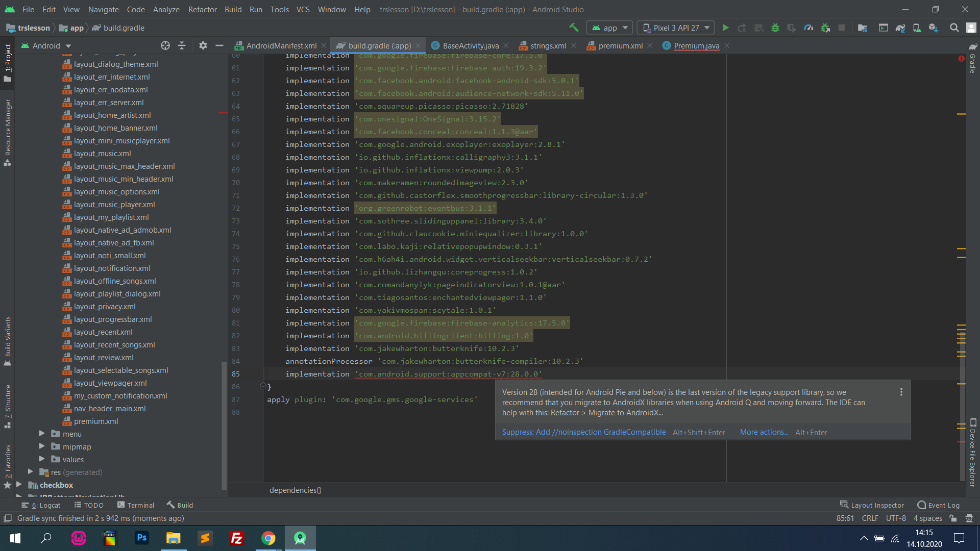Toggle the Structure side tab
This screenshot has width=980, height=551.
click(8, 406)
